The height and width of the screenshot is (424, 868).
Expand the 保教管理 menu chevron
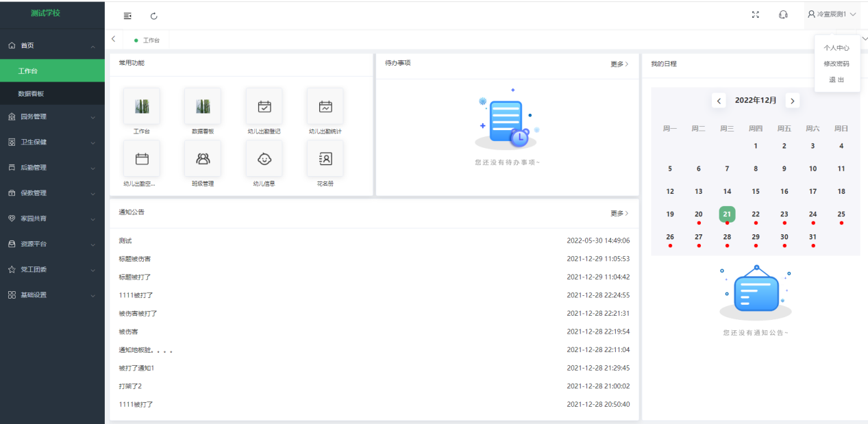coord(93,194)
